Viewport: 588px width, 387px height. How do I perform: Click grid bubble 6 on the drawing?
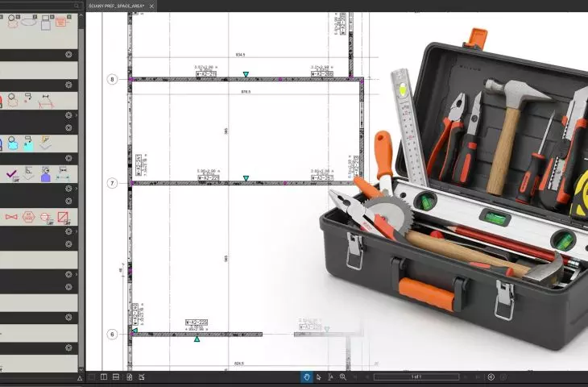[x=112, y=335]
